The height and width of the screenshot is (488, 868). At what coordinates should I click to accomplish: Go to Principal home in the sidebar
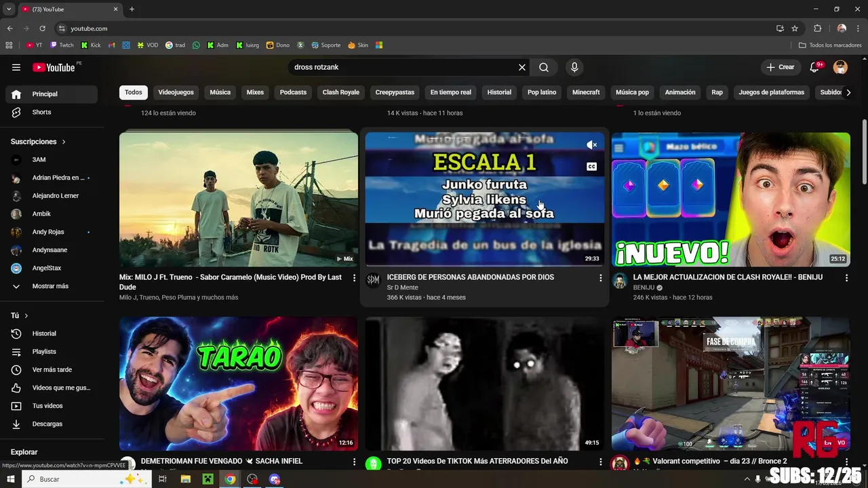(52, 94)
